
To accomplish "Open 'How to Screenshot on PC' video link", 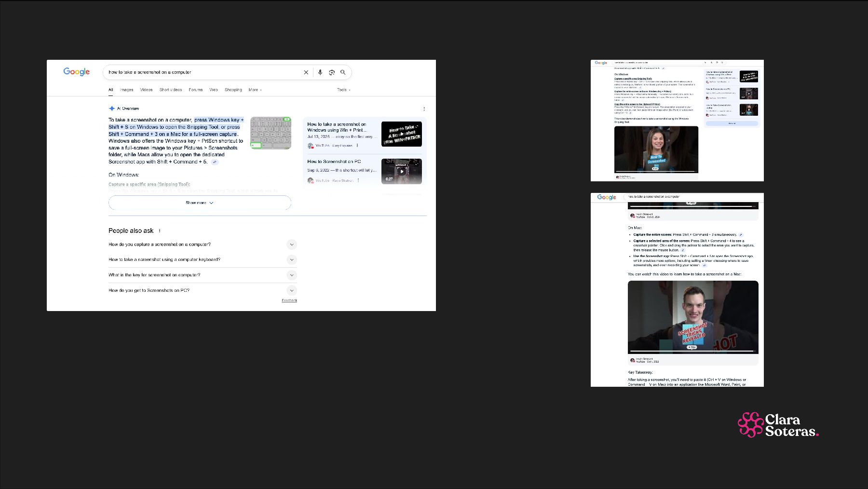I will (x=334, y=162).
